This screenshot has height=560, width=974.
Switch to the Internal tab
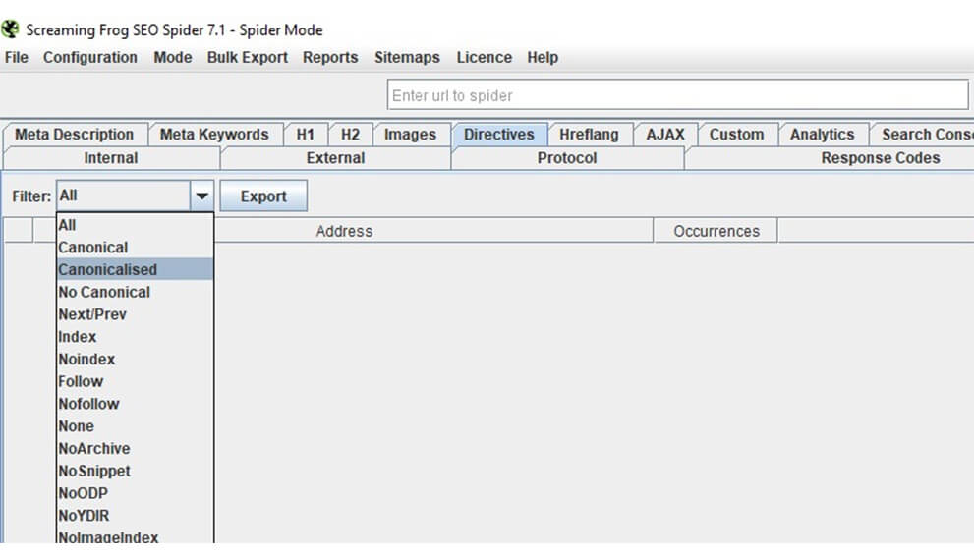111,158
